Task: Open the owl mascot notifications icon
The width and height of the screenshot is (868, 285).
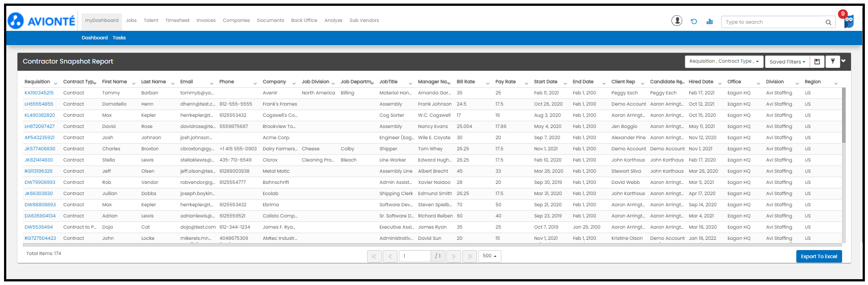Action: click(x=848, y=21)
